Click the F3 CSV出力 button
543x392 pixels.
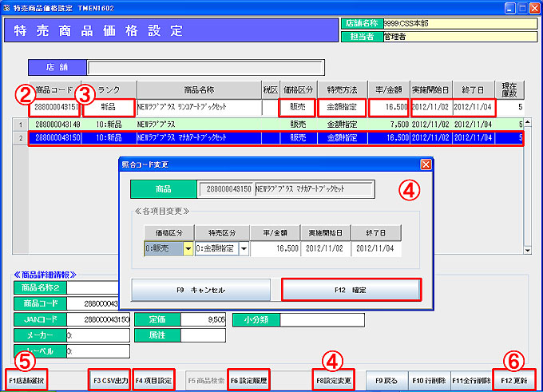109,380
